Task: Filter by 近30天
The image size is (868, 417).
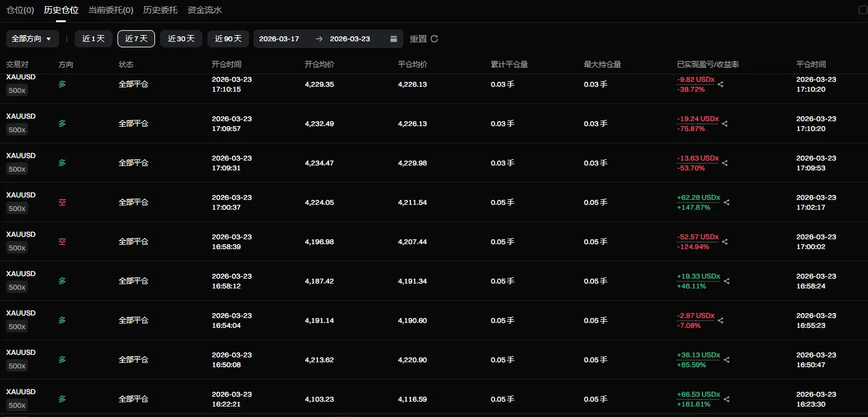Action: pyautogui.click(x=181, y=39)
